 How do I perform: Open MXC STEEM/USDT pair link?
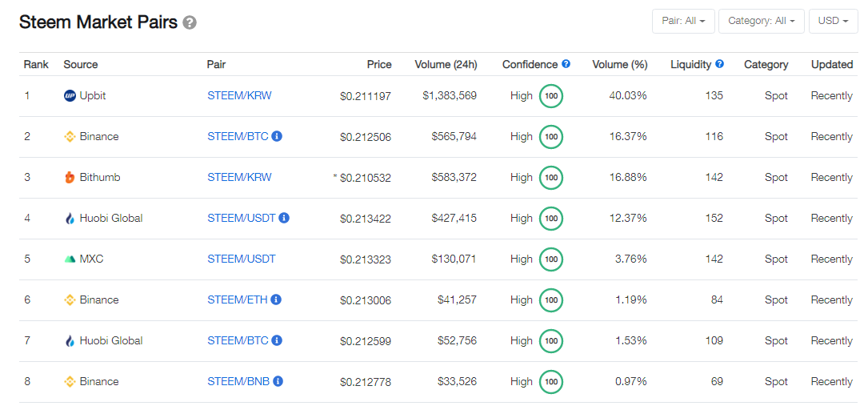point(242,259)
